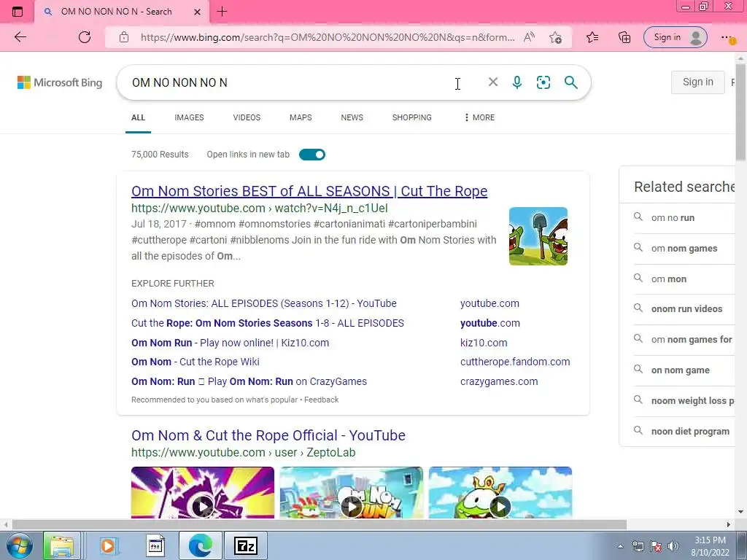Click the youtube.com watch URL text

pyautogui.click(x=260, y=208)
